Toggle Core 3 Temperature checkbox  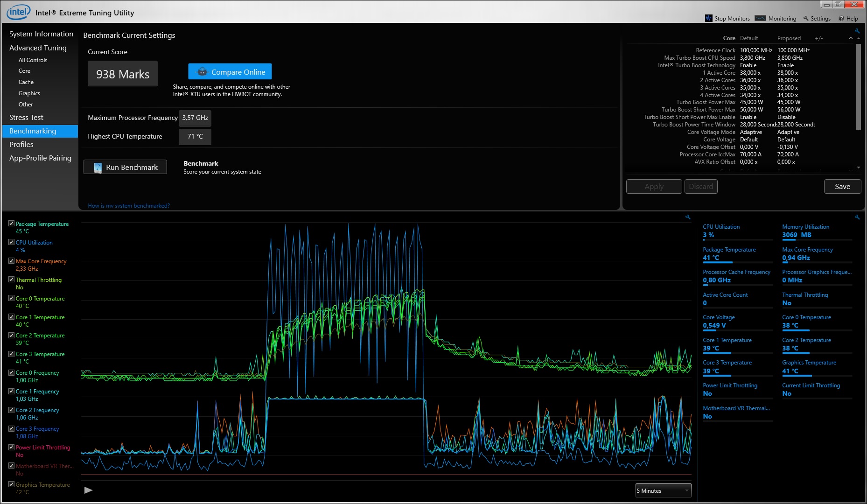click(11, 354)
